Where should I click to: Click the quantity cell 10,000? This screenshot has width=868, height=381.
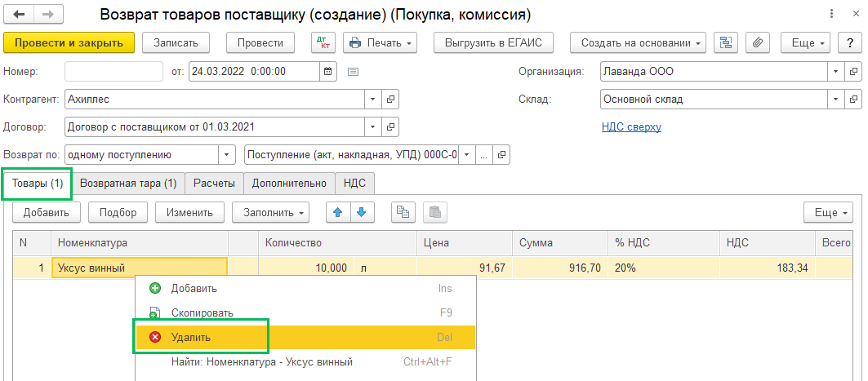click(306, 268)
